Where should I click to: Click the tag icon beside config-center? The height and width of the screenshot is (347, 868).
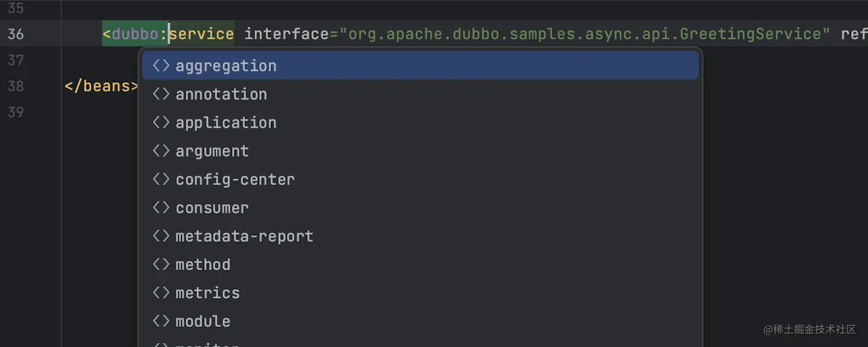161,179
